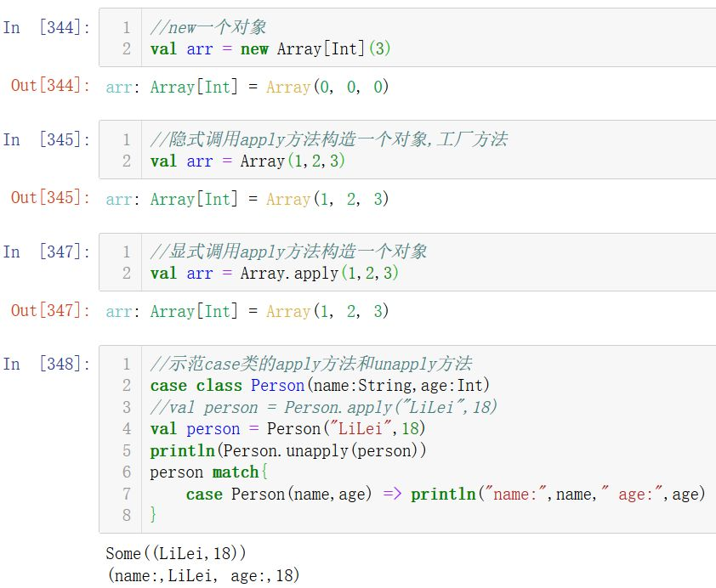Click the Out[345] output prompt

coord(50,198)
